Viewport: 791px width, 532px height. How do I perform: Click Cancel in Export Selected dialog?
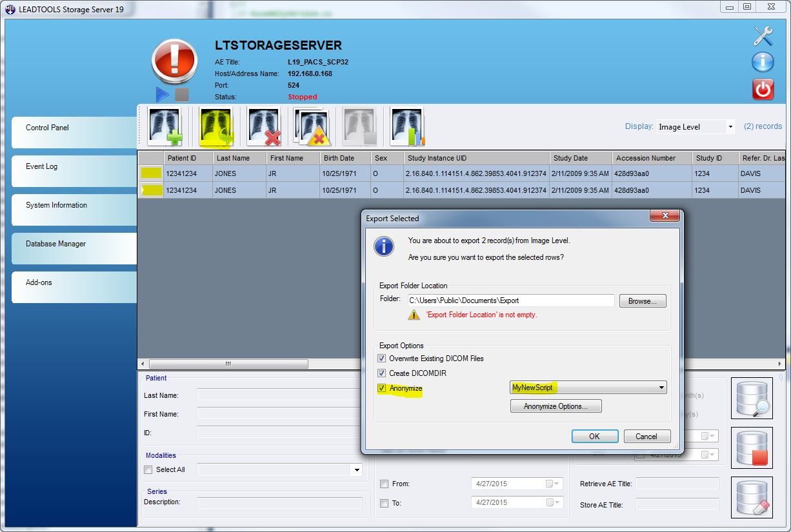tap(647, 437)
